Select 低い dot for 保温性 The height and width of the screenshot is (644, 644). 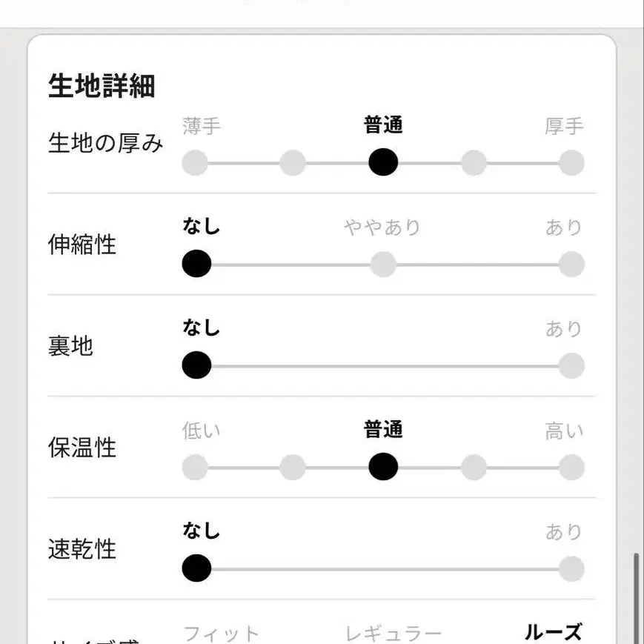[195, 467]
